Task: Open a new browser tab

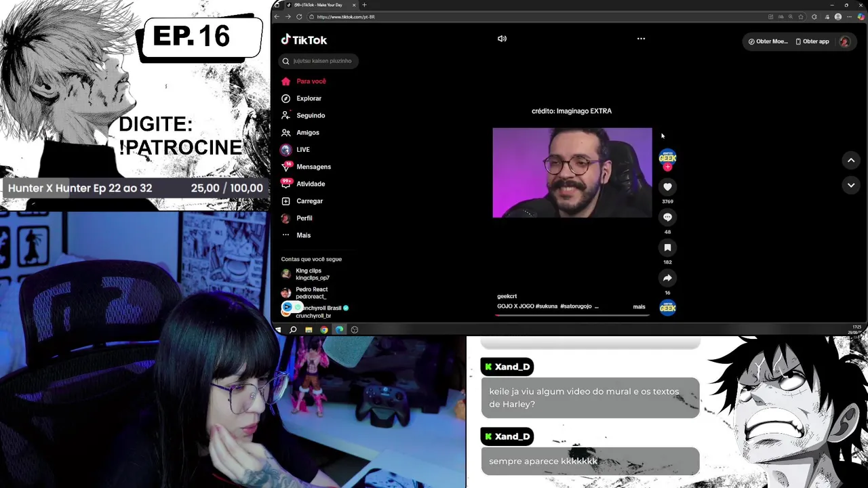Action: [x=364, y=5]
